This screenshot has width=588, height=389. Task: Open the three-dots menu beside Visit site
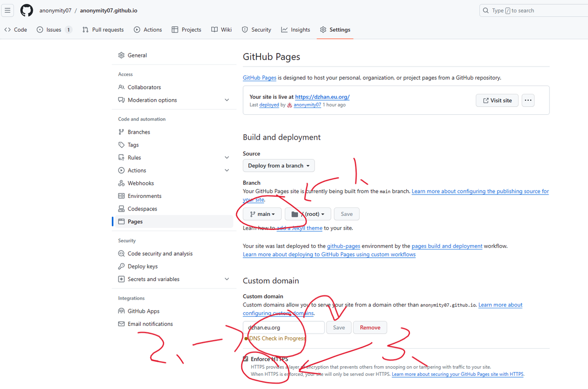[528, 101]
